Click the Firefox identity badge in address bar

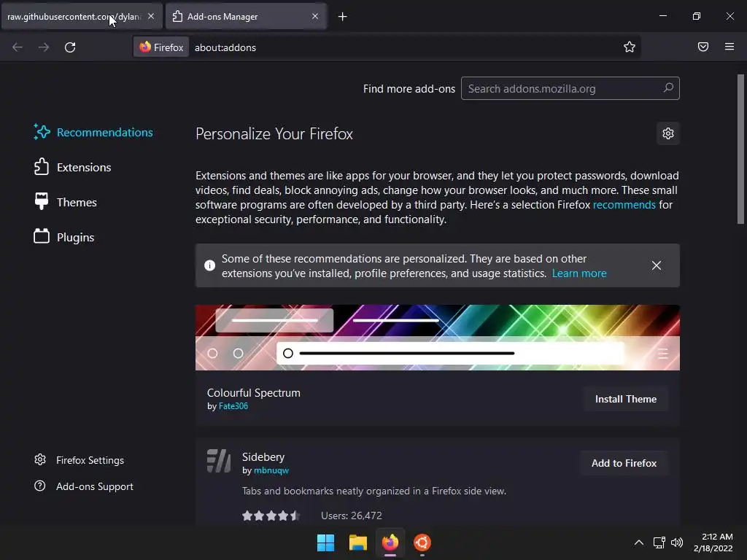pyautogui.click(x=161, y=47)
